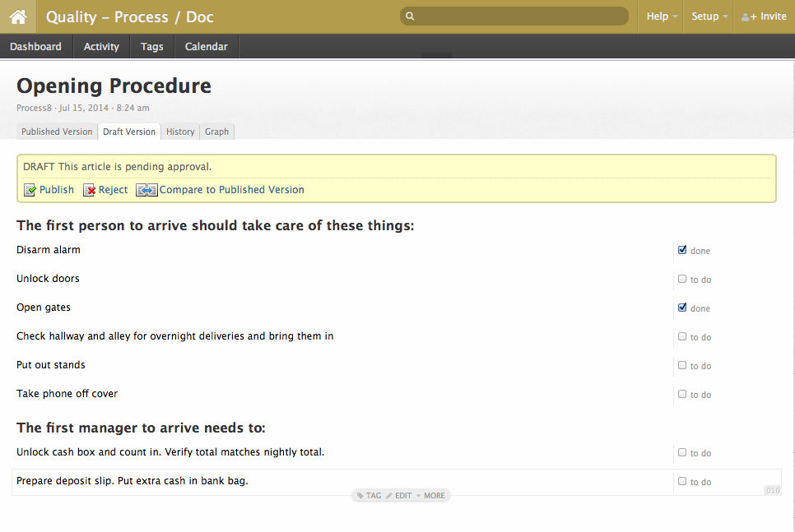Mark Put out stands as done
The width and height of the screenshot is (795, 532).
[x=682, y=365]
